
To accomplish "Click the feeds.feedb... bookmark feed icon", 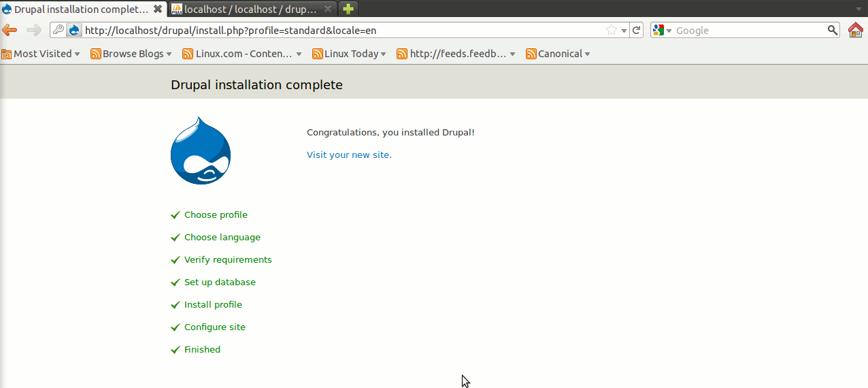I will pyautogui.click(x=402, y=54).
